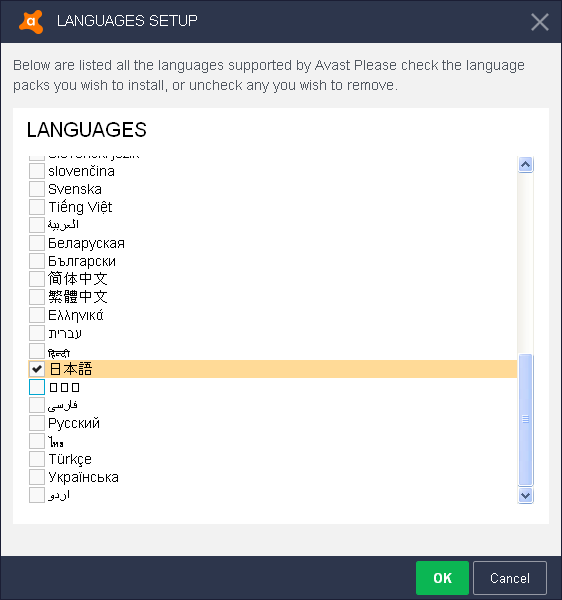The height and width of the screenshot is (600, 562).
Task: Click the scrollbar down arrow
Action: tap(526, 496)
